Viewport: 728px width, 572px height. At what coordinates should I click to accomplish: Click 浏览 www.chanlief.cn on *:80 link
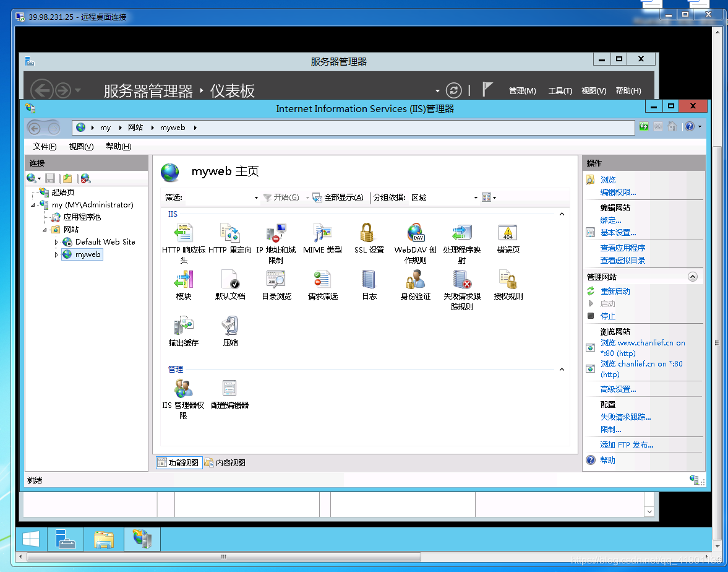[643, 348]
